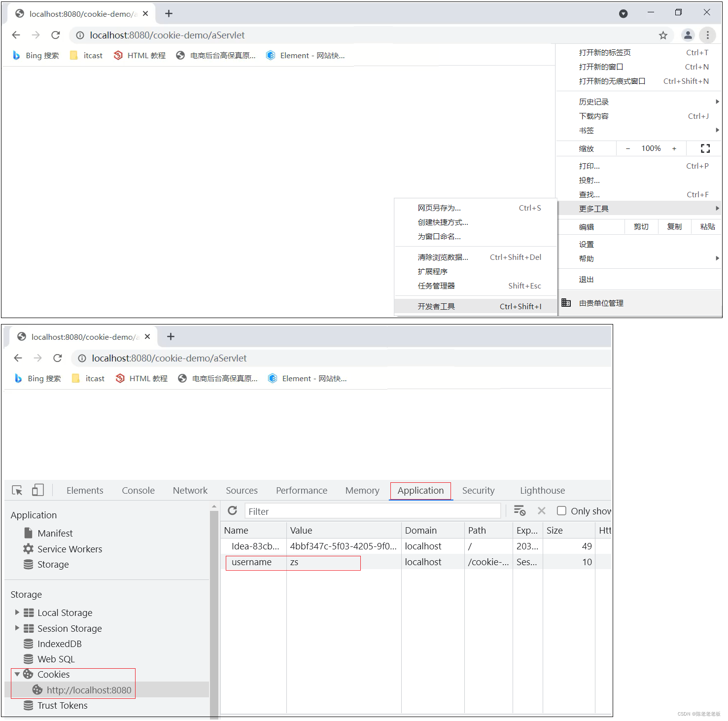
Task: Switch to the Network tab
Action: (x=190, y=491)
